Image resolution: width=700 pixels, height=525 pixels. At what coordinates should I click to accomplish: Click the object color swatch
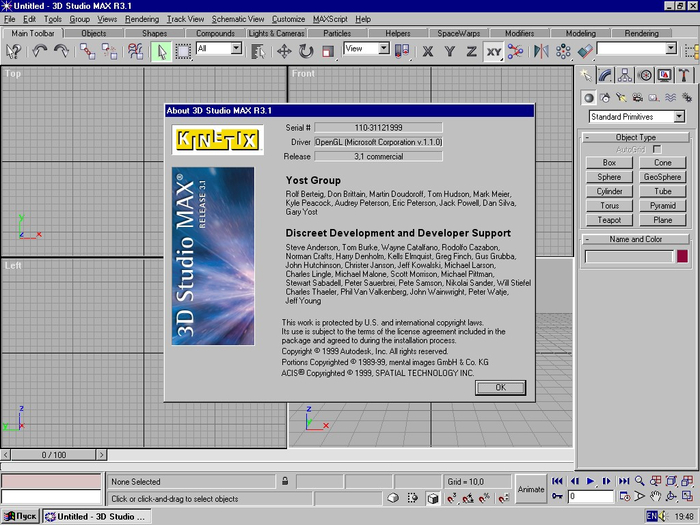click(x=682, y=257)
